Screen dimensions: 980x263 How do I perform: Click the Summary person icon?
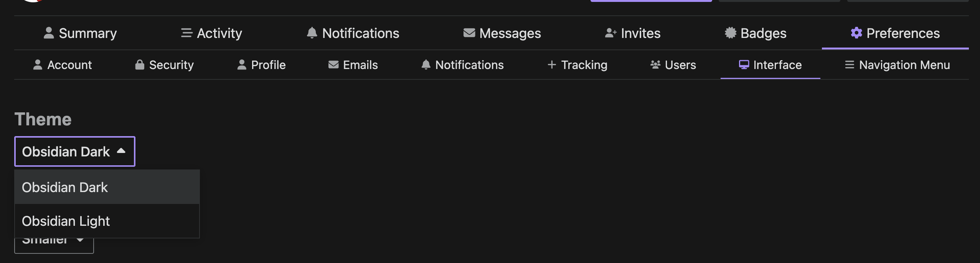(49, 33)
